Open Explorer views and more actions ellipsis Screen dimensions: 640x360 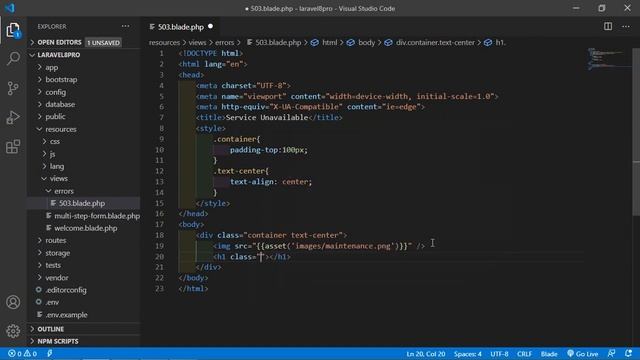125,26
